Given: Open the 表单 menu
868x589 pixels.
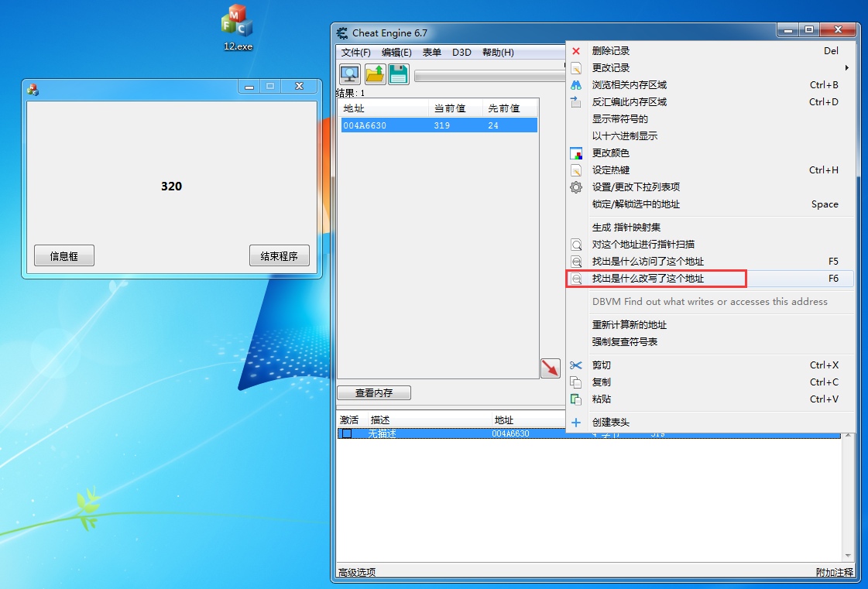Looking at the screenshot, I should click(x=432, y=53).
